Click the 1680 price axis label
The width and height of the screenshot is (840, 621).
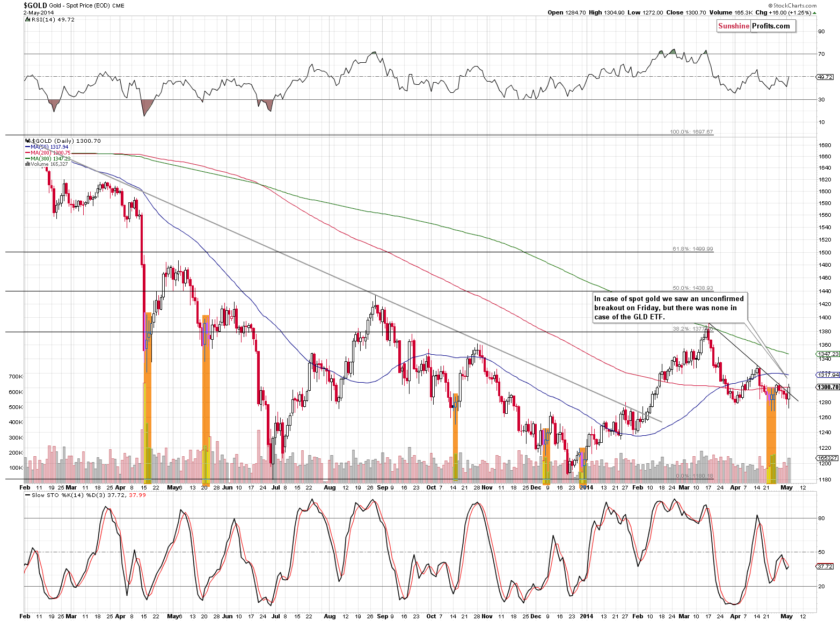(824, 145)
